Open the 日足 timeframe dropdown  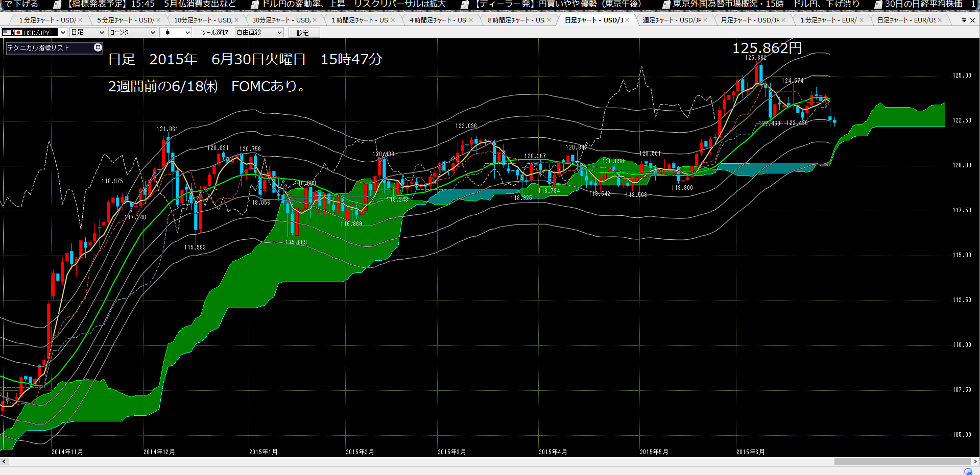[87, 32]
